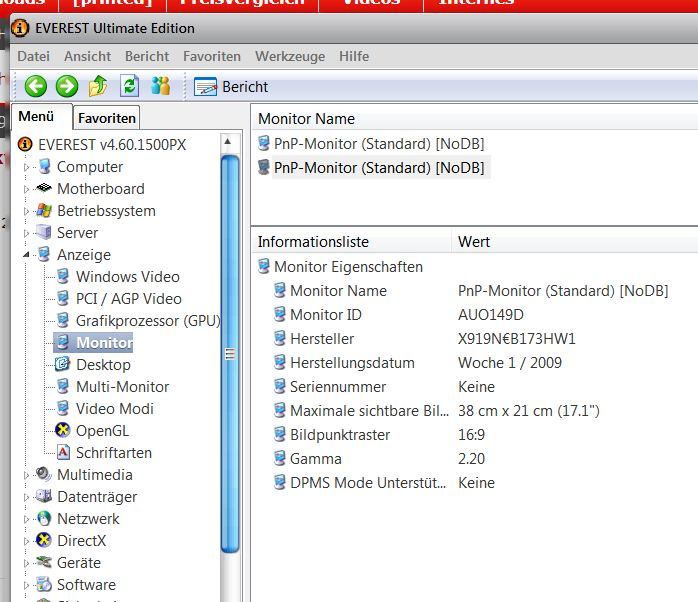Click the Multimedia speaker icon
698x602 pixels.
pyautogui.click(x=44, y=474)
